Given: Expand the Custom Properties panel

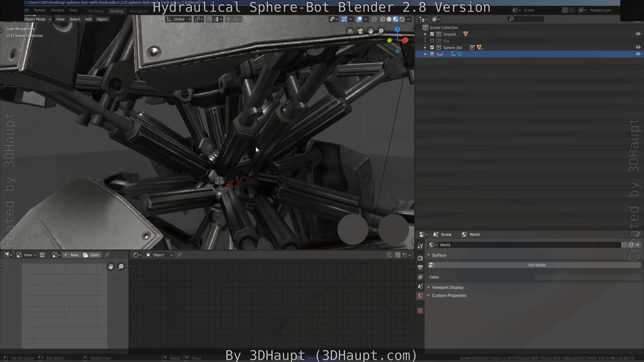Looking at the screenshot, I should [x=449, y=295].
